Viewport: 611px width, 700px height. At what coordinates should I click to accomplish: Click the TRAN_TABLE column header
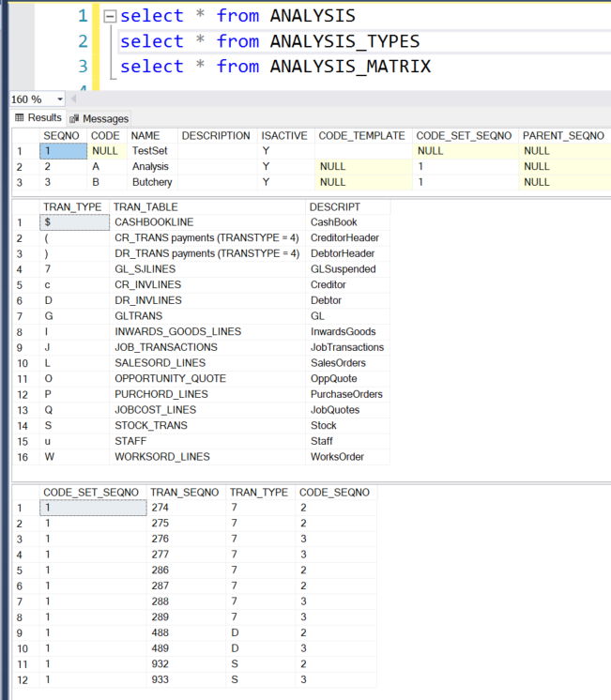145,206
